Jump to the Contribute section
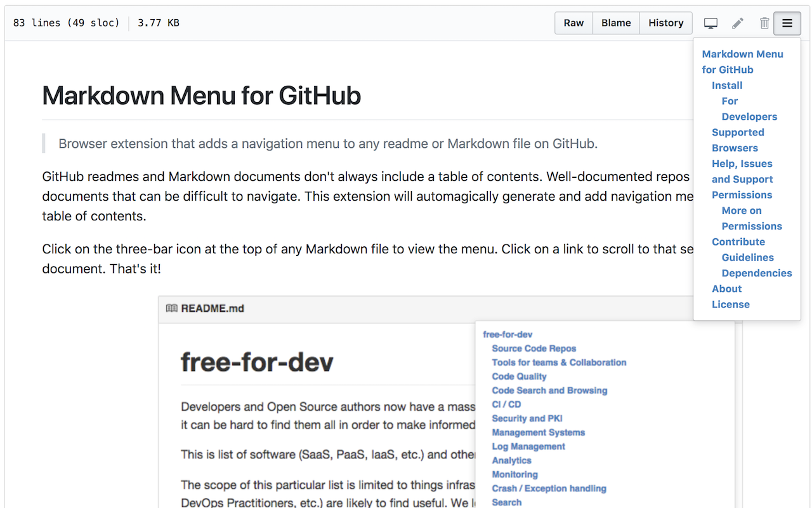Screen dimensions: 812x508 (x=738, y=242)
